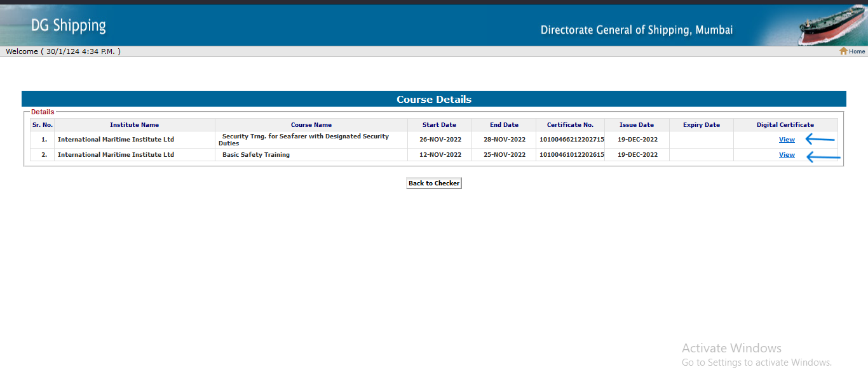Image resolution: width=868 pixels, height=386 pixels.
Task: Click the Welcome bar at top left
Action: click(64, 51)
